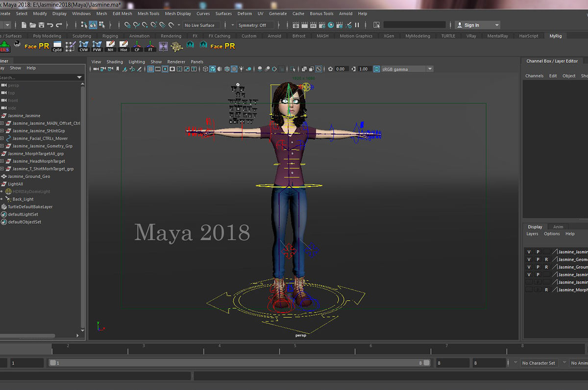Expand Jasmine_Jasmine_Gometry_Grp in outliner
The width and height of the screenshot is (588, 390).
2,146
